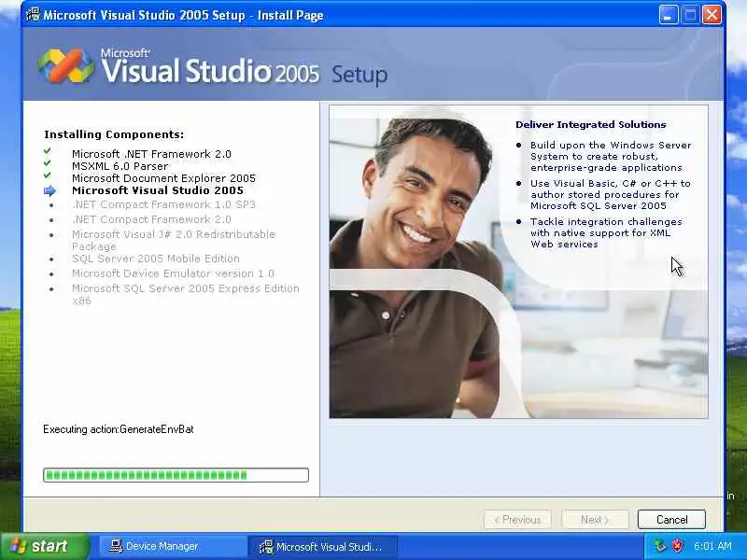The width and height of the screenshot is (747, 560).
Task: Click the 'Build upon the Windows Server' bullet
Action: (x=611, y=156)
